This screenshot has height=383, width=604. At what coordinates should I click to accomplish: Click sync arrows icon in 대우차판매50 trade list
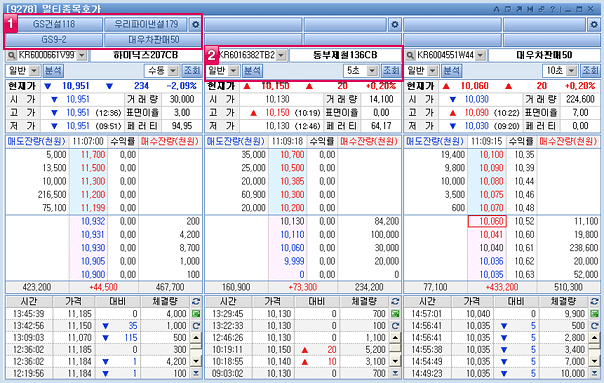point(594,301)
